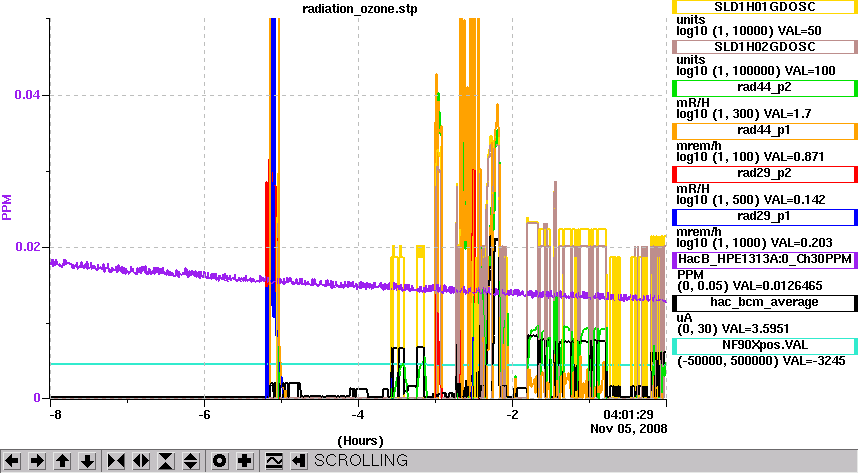Click the mrem/h units label under rad29_p1
Viewport: 858px width, 473px height.
tap(699, 232)
